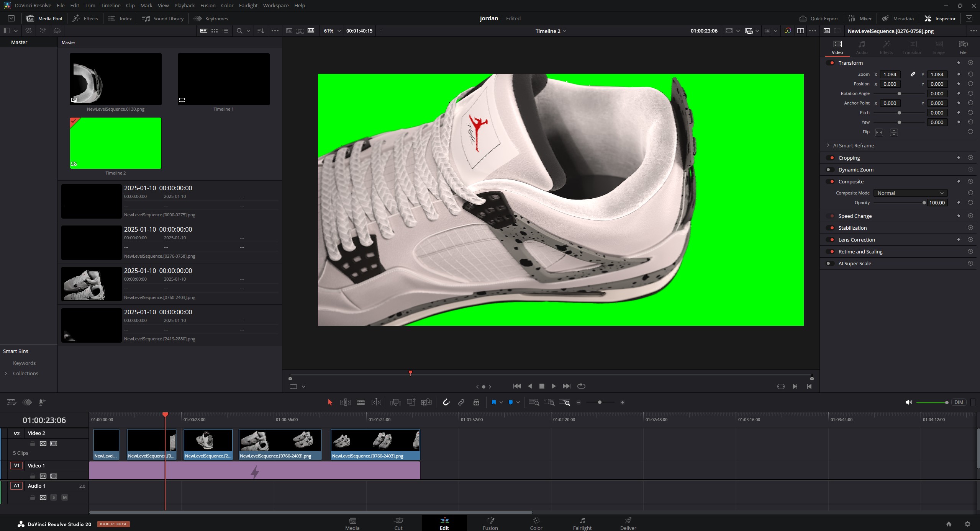This screenshot has height=531, width=980.
Task: Open the Fairlight menu
Action: [x=248, y=5]
